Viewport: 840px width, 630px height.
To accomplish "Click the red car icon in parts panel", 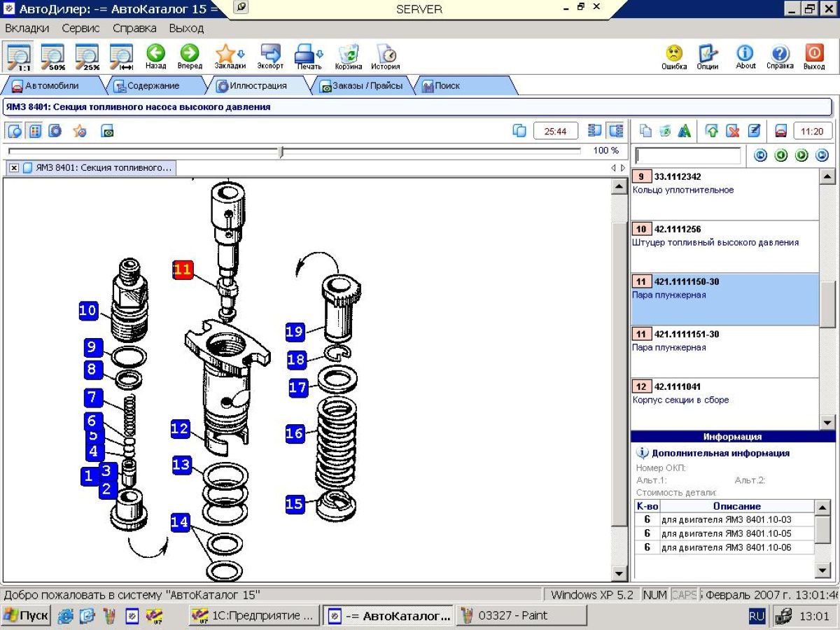I will tap(781, 131).
